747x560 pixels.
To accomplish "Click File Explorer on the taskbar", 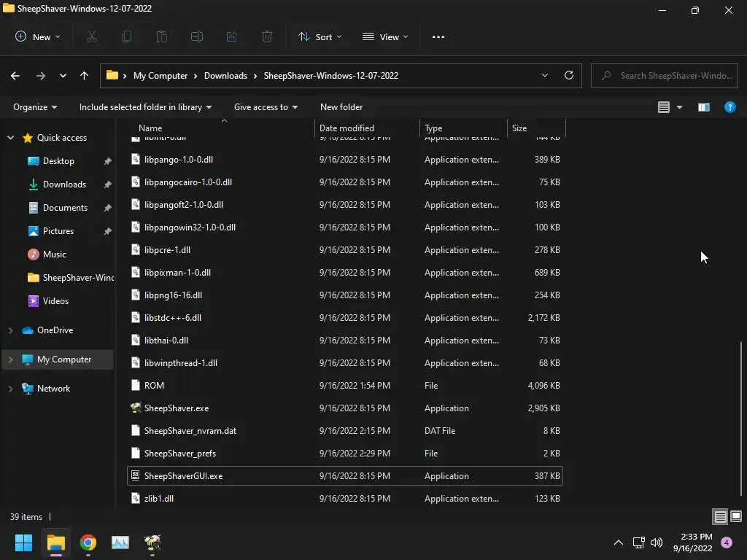I will 55,542.
